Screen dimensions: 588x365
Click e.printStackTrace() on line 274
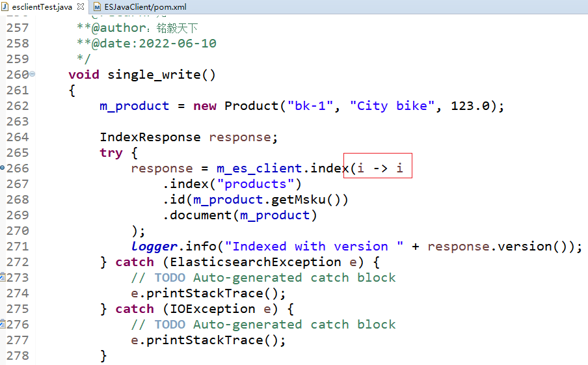[x=208, y=293]
